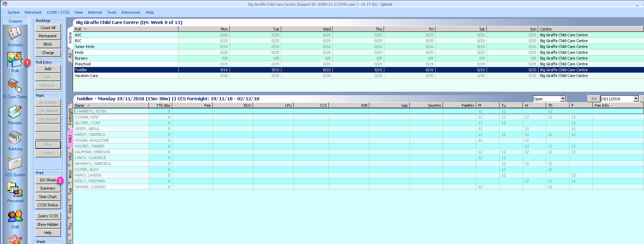Screen dimensions: 644x244
Task: Sort by the Roll column header
Action: (126, 29)
